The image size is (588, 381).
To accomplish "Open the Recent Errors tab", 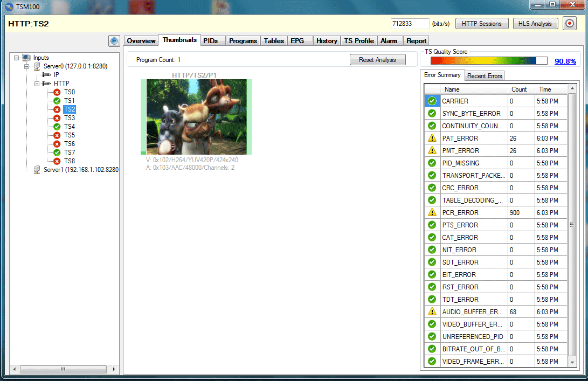I will (x=484, y=76).
